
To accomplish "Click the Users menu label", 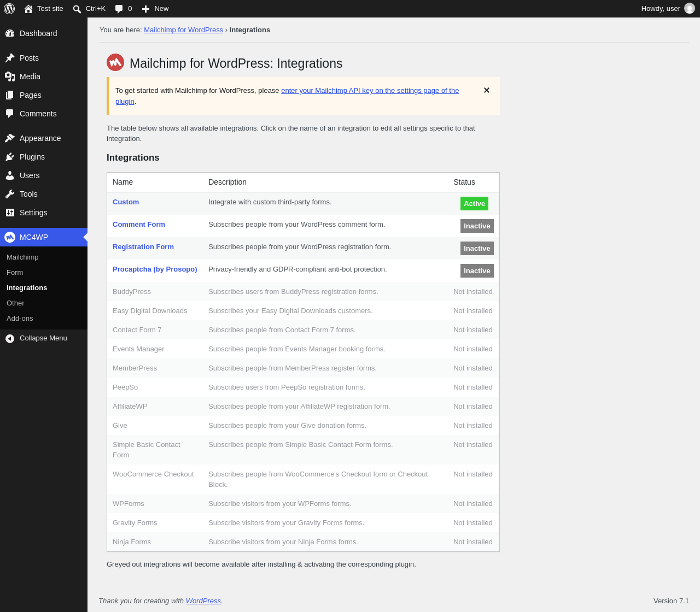I will point(30,175).
